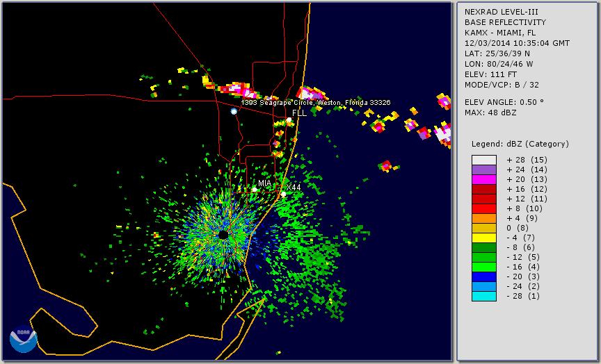This screenshot has width=601, height=364.
Task: Click the 'MIA' map label
Action: 264,183
